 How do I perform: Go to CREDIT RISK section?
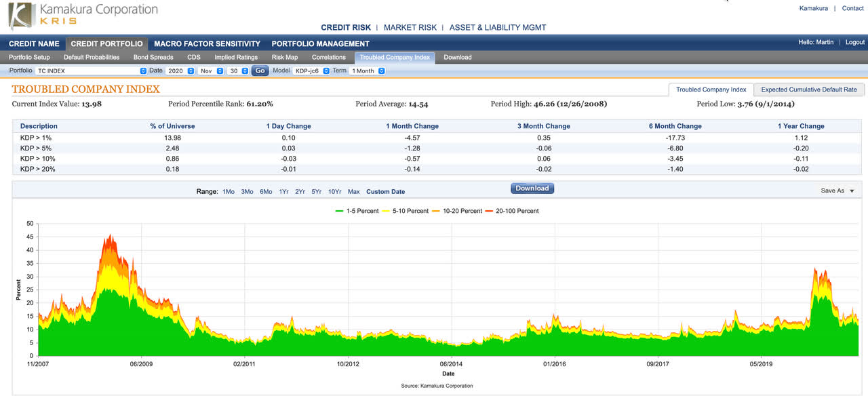click(x=346, y=28)
